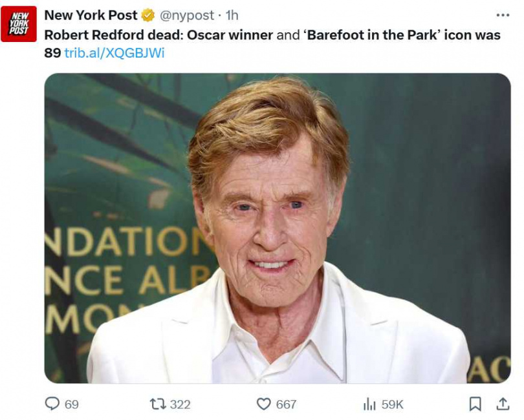
Task: Expand the tweet's photo of the man in white
Action: 277,227
